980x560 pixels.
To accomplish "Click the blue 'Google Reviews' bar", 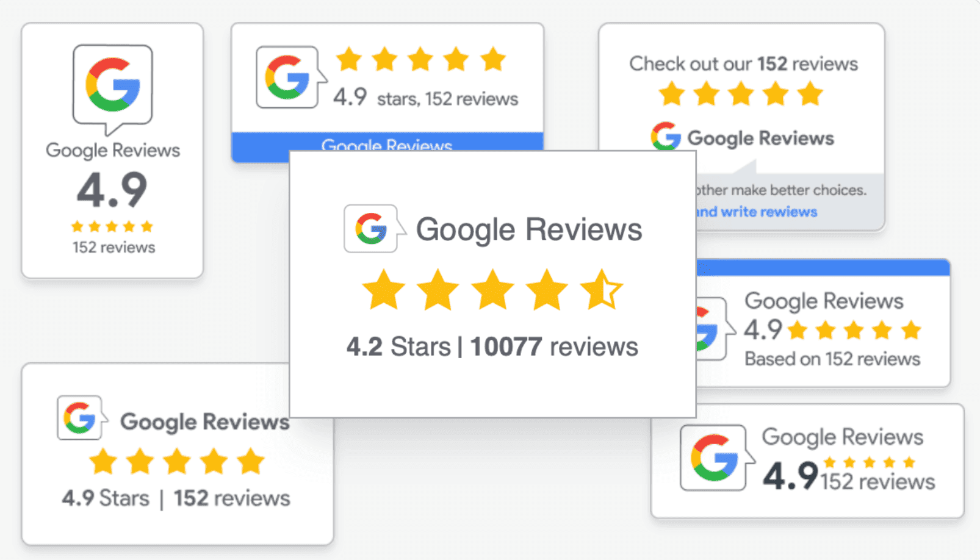I will pos(387,142).
